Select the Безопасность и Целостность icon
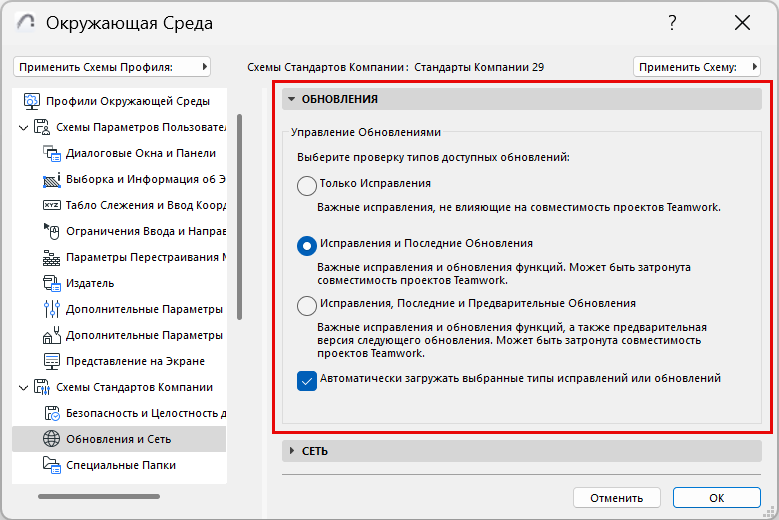Viewport: 779px width, 520px height. click(x=52, y=413)
